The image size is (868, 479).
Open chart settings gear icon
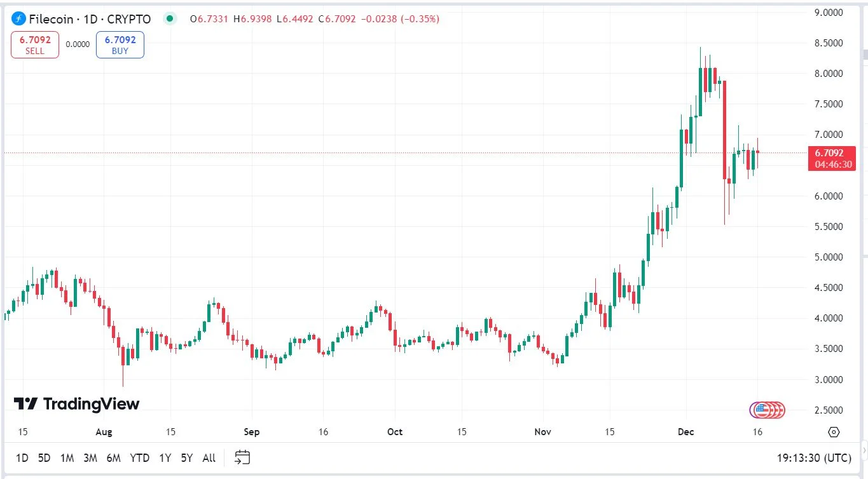[x=834, y=433]
